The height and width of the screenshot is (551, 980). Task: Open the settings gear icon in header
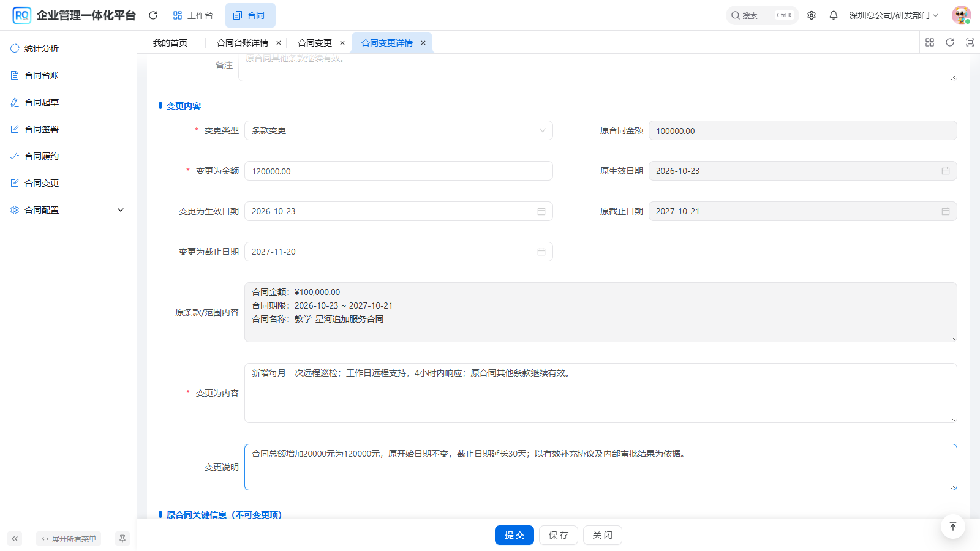[x=812, y=15]
